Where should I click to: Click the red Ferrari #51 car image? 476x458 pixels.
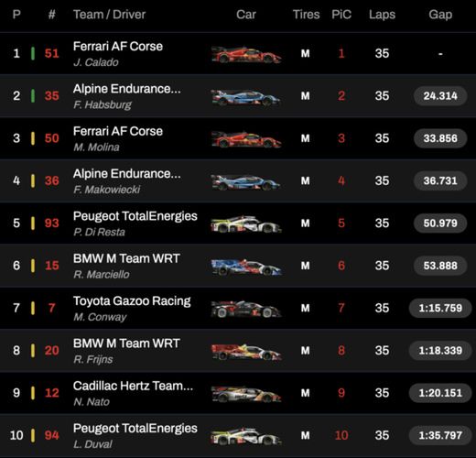pyautogui.click(x=246, y=55)
